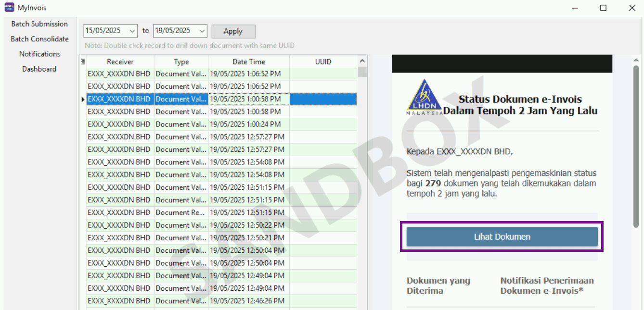Select the only row dated 19/05/2025 1:00:24 PM
644x310 pixels.
221,124
